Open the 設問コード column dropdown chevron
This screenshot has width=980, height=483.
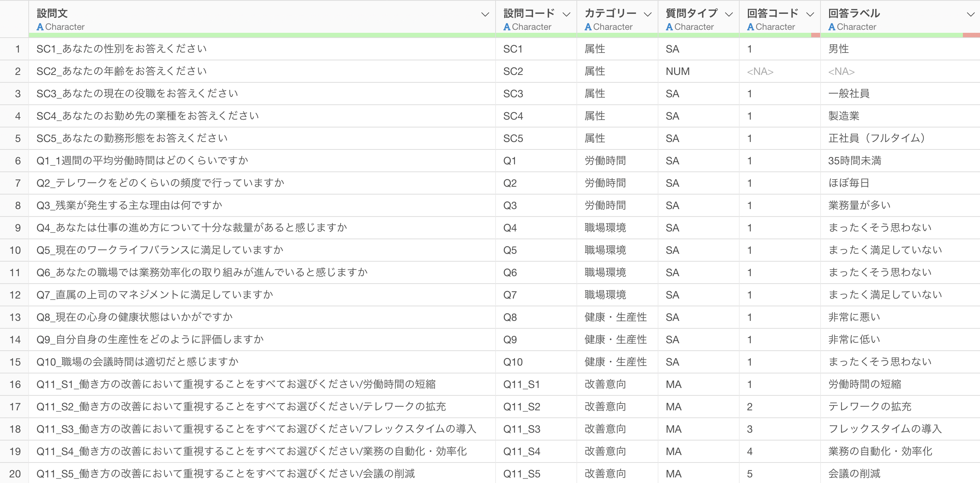566,15
